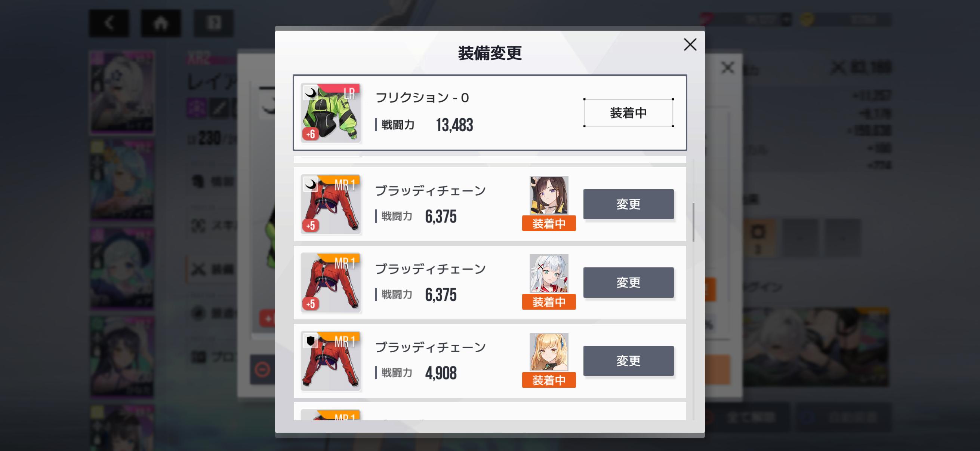Image resolution: width=980 pixels, height=451 pixels.
Task: Click the equipment list scrollbar
Action: point(694,222)
